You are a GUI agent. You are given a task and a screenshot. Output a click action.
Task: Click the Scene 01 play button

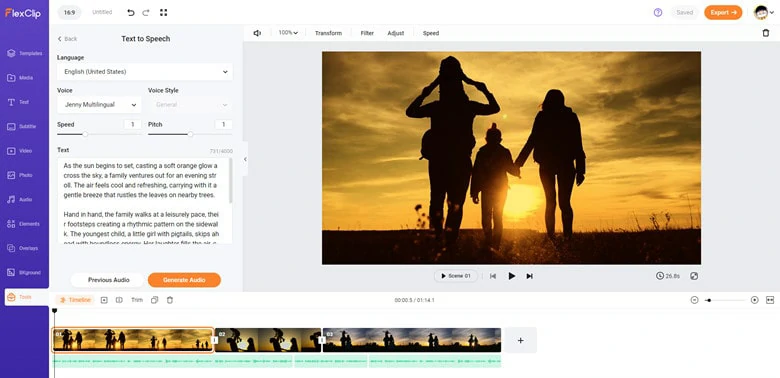(456, 276)
